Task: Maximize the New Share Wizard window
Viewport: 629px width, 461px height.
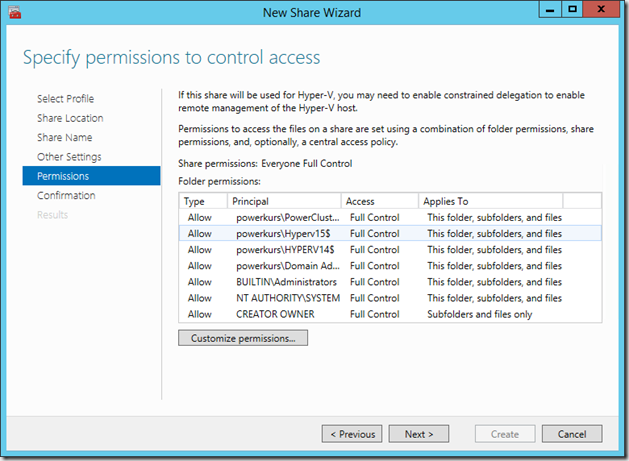Action: point(573,10)
